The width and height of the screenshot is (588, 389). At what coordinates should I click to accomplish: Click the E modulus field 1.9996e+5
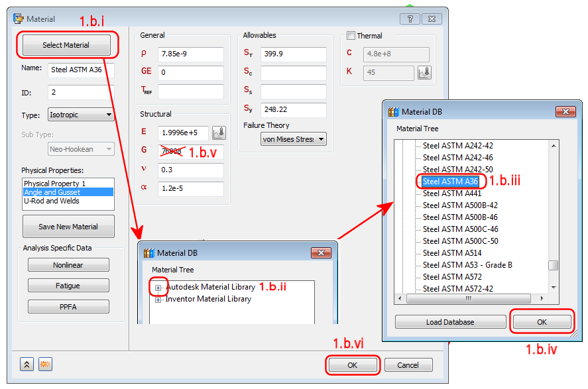click(184, 133)
